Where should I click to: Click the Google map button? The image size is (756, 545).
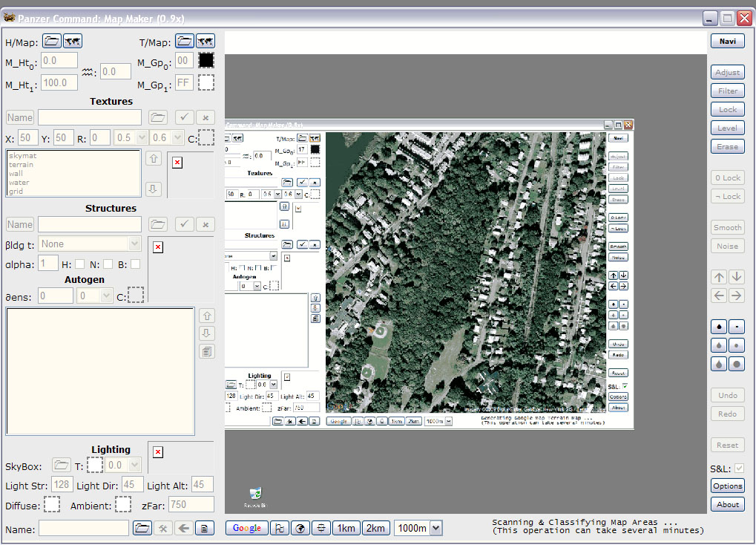click(x=247, y=528)
